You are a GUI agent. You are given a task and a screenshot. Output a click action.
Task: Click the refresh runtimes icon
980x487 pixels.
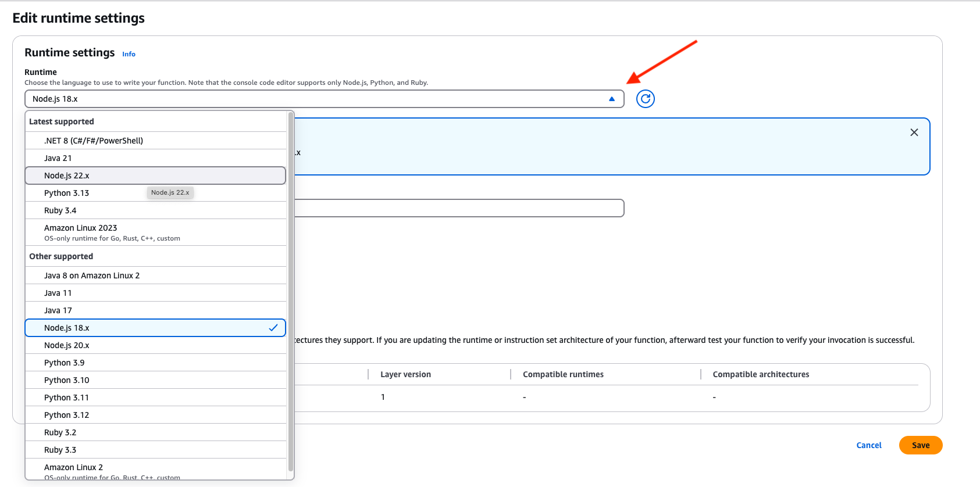tap(646, 99)
